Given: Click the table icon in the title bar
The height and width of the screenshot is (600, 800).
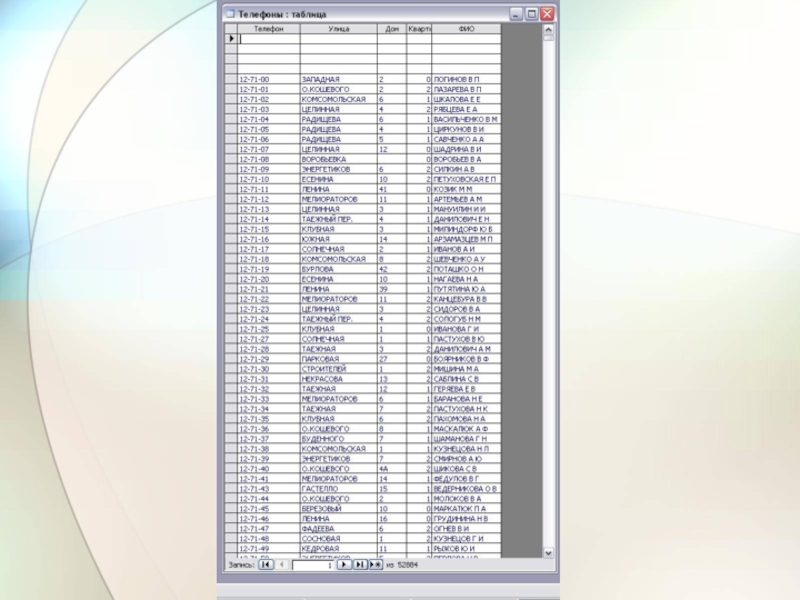Looking at the screenshot, I should pos(229,14).
